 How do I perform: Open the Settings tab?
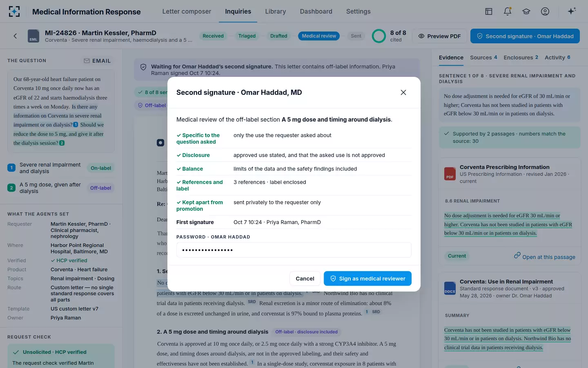point(359,11)
